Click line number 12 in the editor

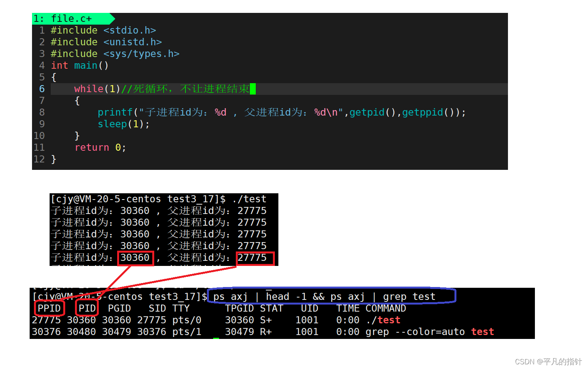39,159
